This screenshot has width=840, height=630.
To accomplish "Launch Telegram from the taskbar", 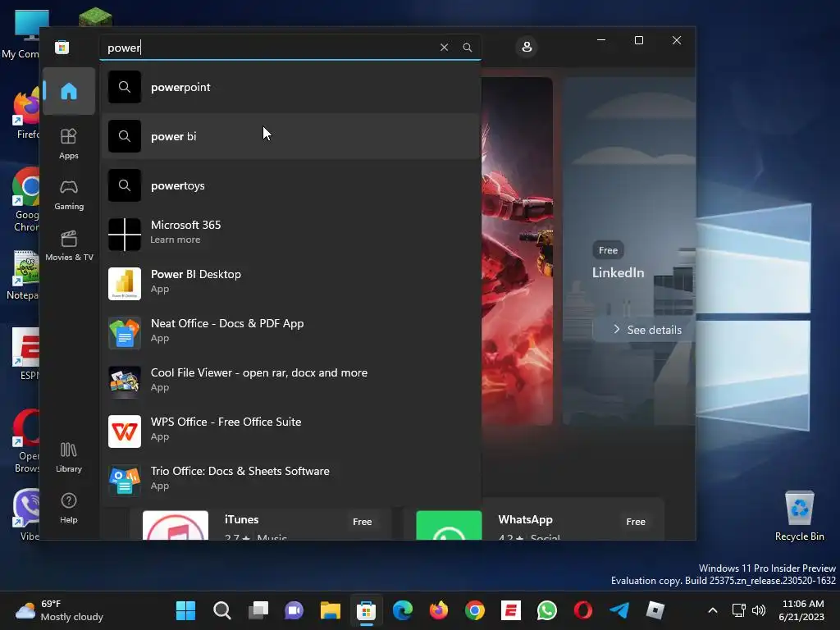I will tap(619, 610).
